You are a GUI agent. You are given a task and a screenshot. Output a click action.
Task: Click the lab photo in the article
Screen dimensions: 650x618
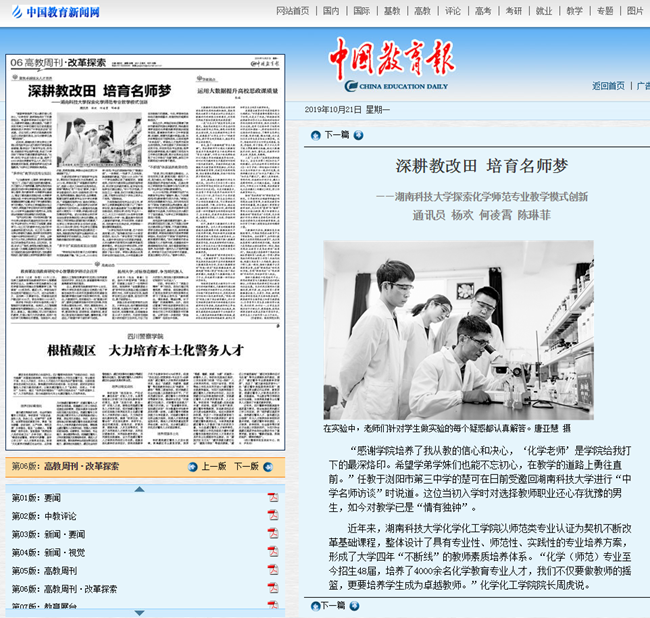tap(458, 329)
